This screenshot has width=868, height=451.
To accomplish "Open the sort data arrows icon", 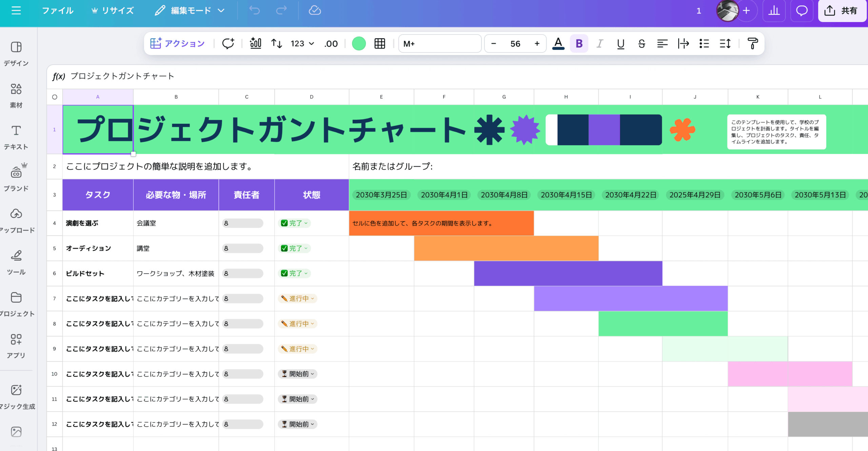I will [x=276, y=43].
